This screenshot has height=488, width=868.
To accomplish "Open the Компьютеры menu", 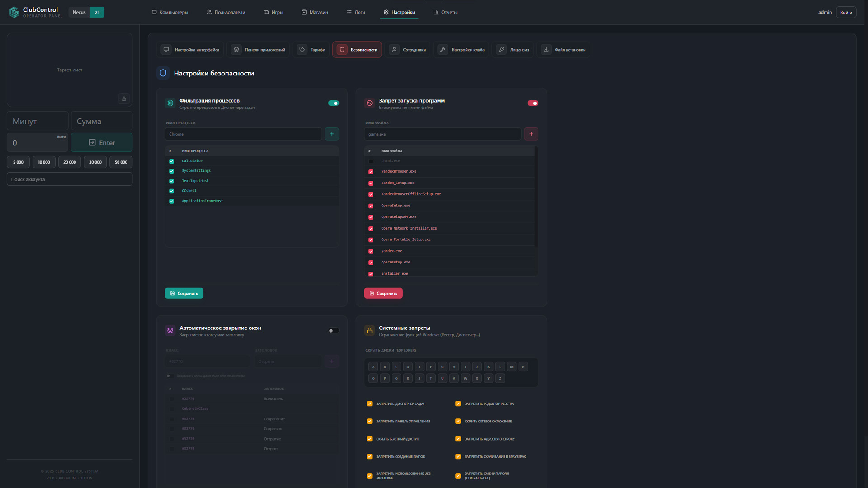I will (x=170, y=12).
